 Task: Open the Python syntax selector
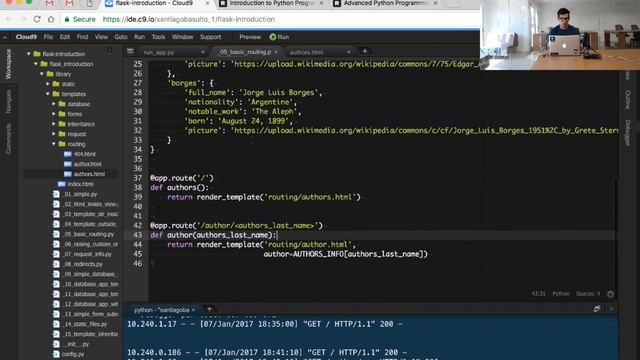[560, 294]
